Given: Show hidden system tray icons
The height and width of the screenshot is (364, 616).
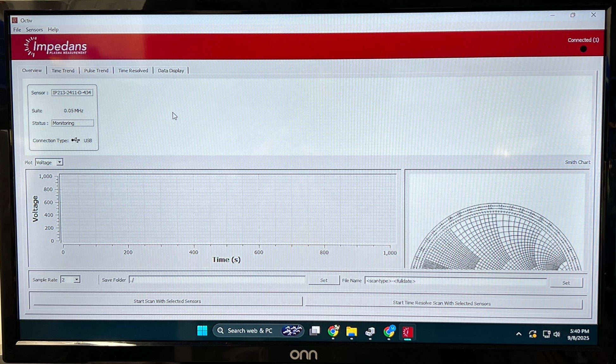Looking at the screenshot, I should [x=519, y=334].
